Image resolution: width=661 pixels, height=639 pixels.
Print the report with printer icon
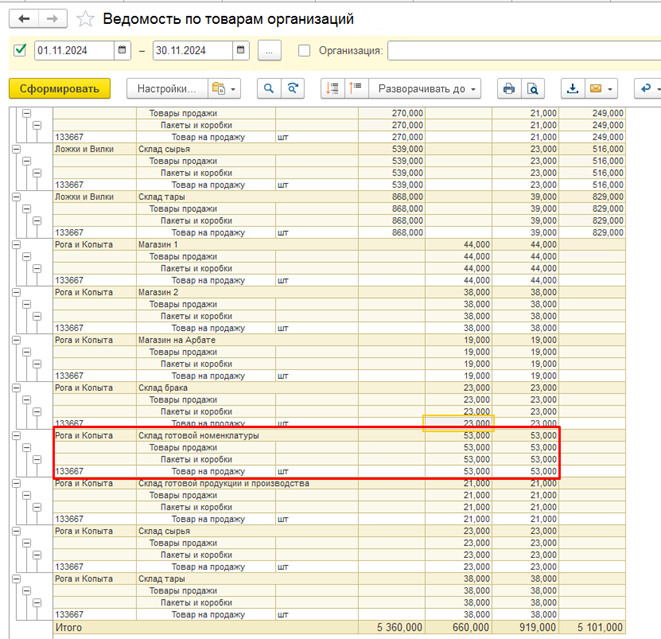pos(509,89)
